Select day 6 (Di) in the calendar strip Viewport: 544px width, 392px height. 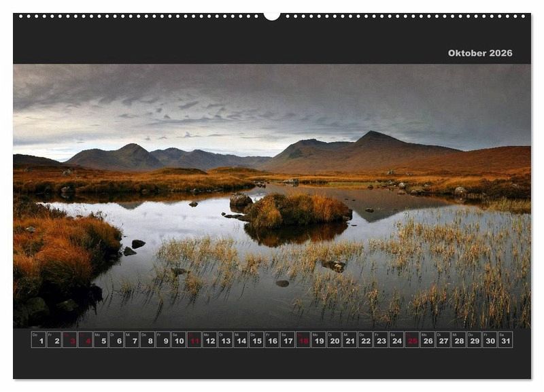pos(116,340)
